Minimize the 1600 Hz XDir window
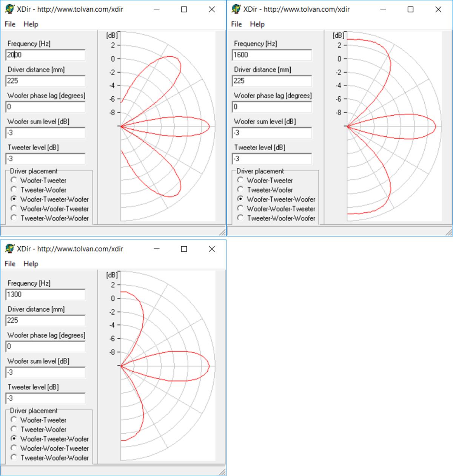 (x=383, y=9)
